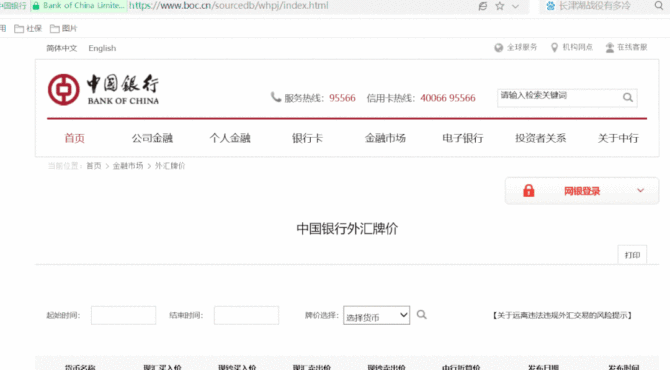Open the 个人金融 menu

[x=230, y=138]
